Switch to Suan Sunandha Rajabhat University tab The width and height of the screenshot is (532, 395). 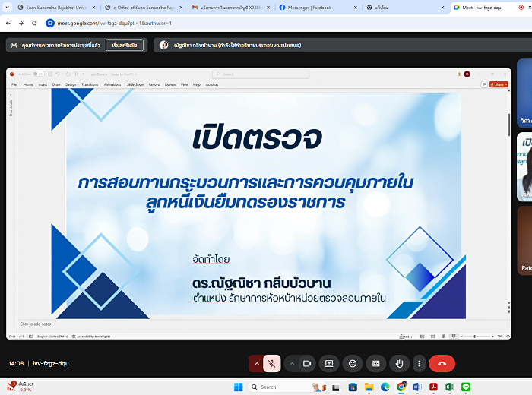tap(57, 7)
